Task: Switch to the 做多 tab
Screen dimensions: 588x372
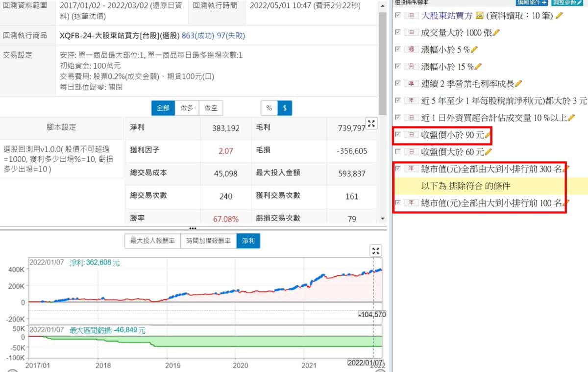Action: pos(187,108)
